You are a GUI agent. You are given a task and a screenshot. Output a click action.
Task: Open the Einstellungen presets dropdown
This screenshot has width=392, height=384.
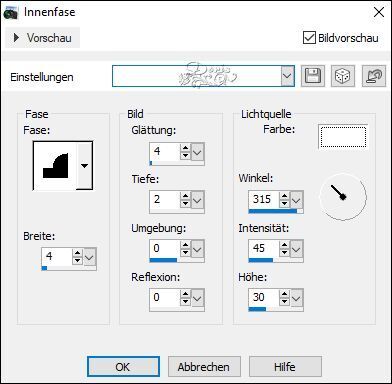click(287, 76)
